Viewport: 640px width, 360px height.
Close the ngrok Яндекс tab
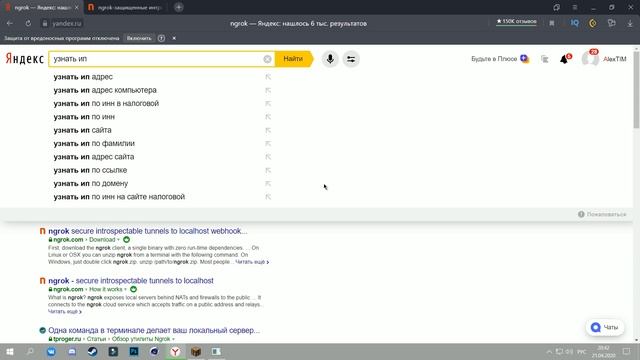click(x=77, y=7)
